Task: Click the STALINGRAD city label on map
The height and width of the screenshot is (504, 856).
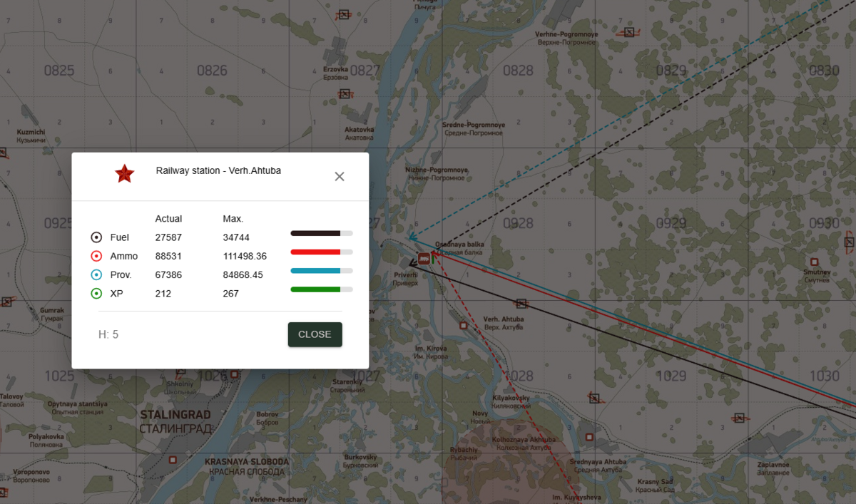Action: tap(175, 415)
